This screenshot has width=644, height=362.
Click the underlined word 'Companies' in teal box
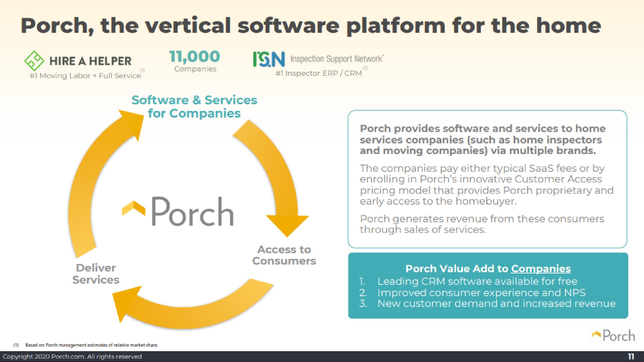(x=541, y=269)
